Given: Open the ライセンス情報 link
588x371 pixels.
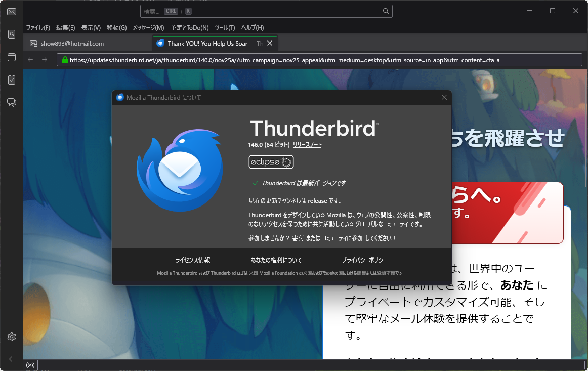Looking at the screenshot, I should click(x=193, y=260).
